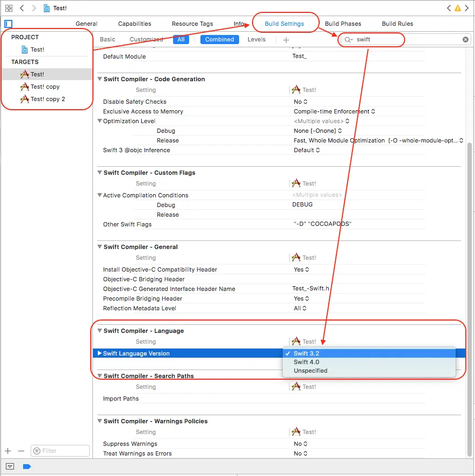Switch to Combined view
Image resolution: width=475 pixels, height=476 pixels.
point(219,39)
